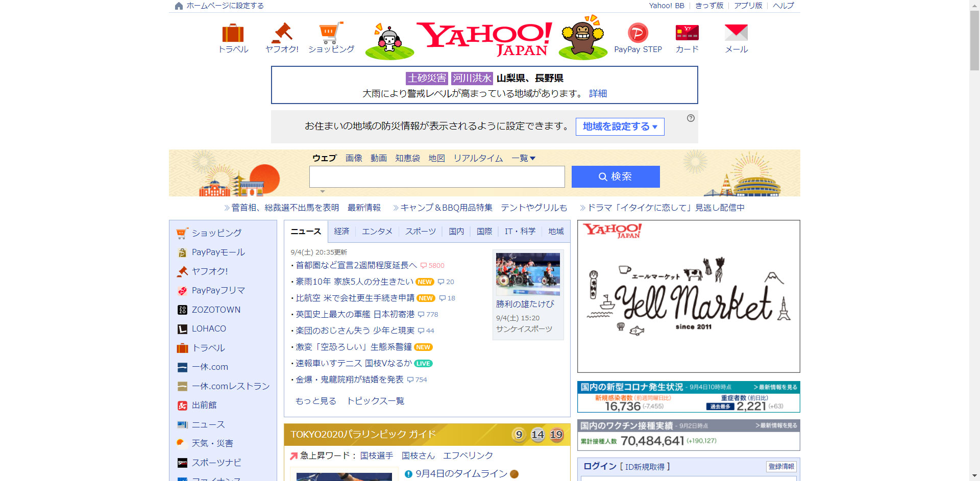980x481 pixels.
Task: Click the blue 検索 button
Action: [616, 176]
